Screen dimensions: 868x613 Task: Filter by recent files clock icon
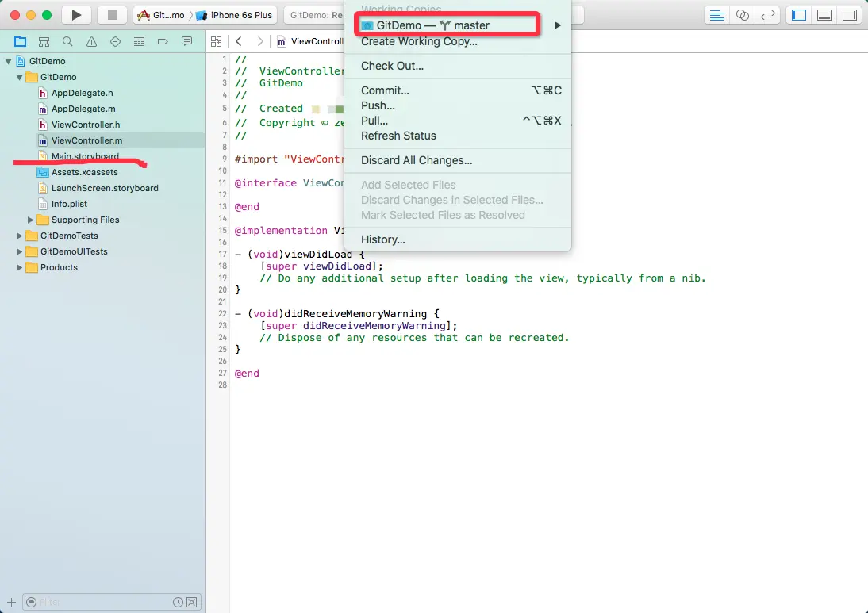coord(178,602)
